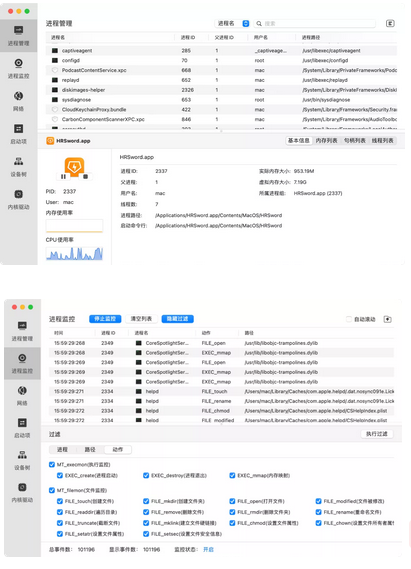411x569 pixels.
Task: Click 动作 column header in monitor list
Action: [206, 333]
